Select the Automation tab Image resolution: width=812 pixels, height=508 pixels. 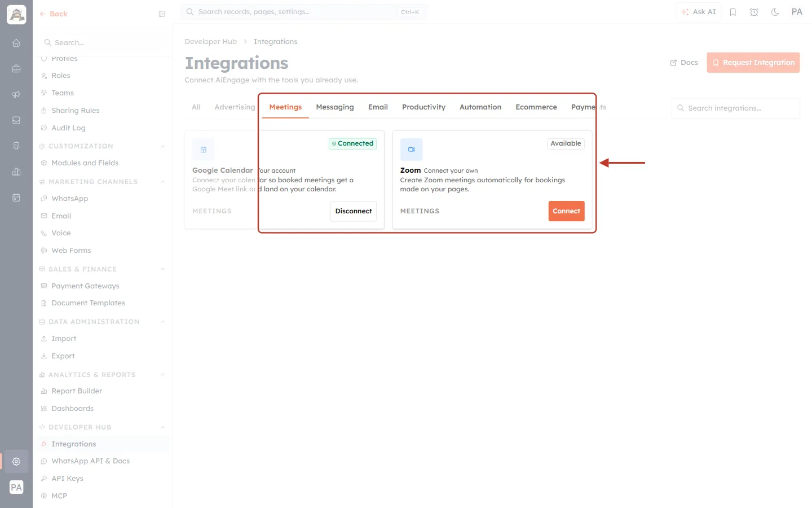point(480,107)
